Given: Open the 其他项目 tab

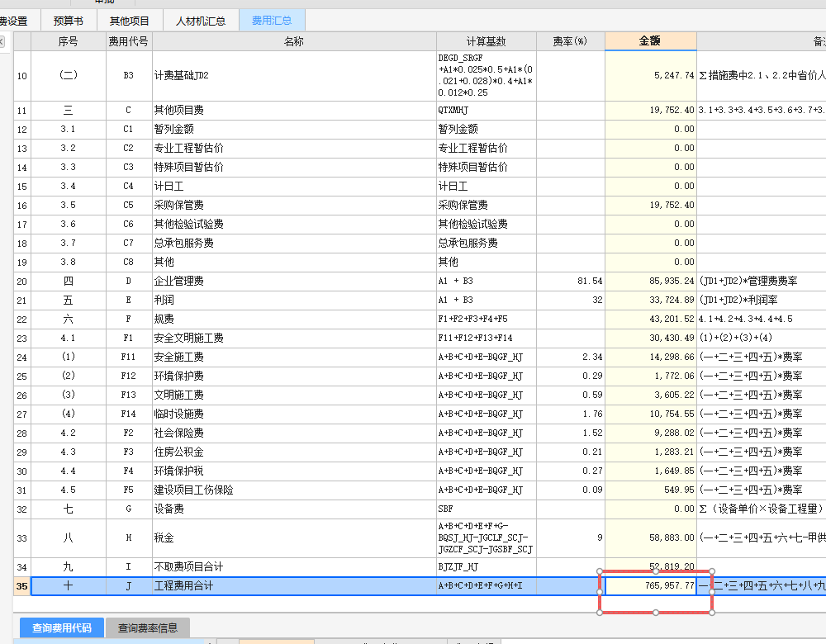Looking at the screenshot, I should pyautogui.click(x=127, y=21).
